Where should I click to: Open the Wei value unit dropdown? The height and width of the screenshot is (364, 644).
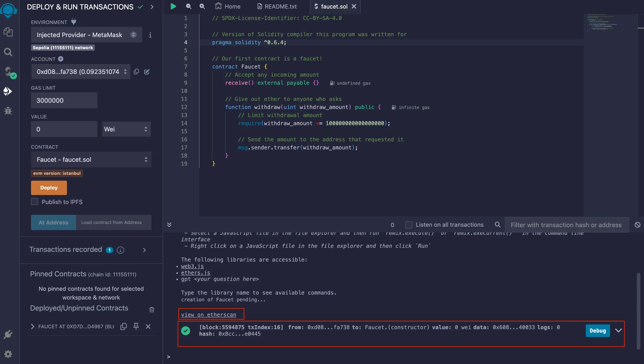coord(126,129)
